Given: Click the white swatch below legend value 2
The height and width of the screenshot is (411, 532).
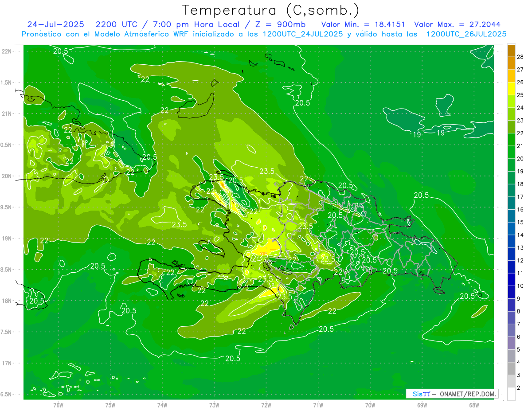Looking at the screenshot, I should 511,394.
